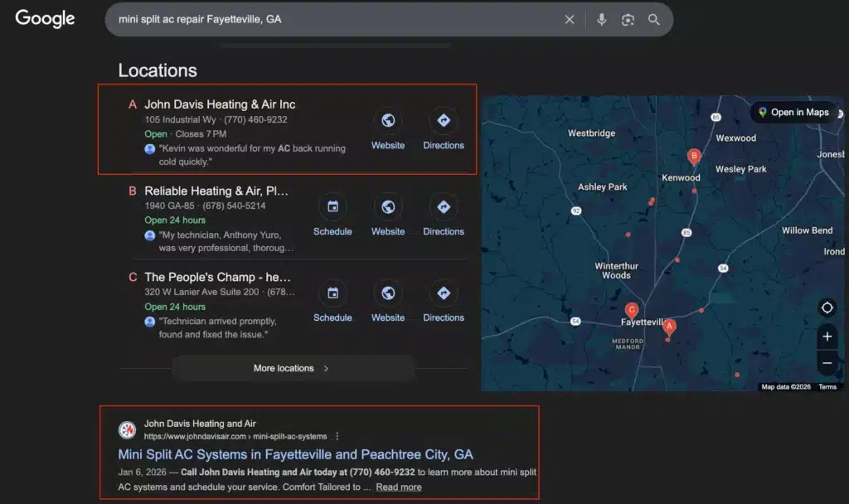Open Google Lens image search icon
849x504 pixels.
point(628,20)
